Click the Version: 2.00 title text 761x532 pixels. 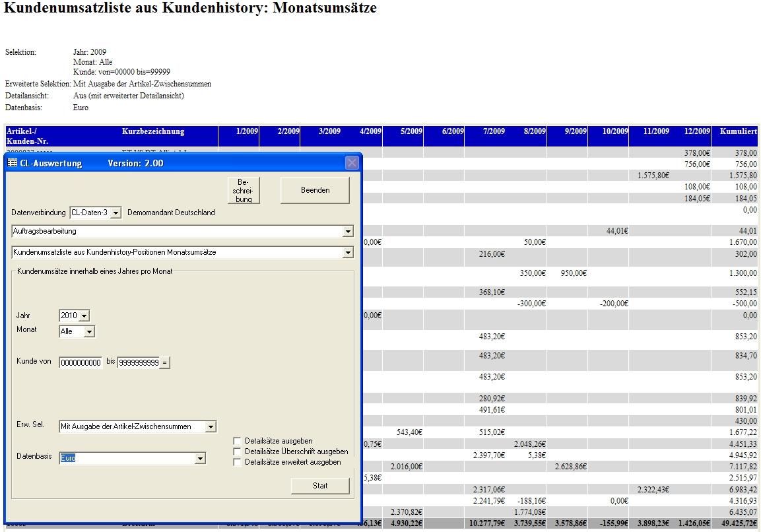click(135, 163)
